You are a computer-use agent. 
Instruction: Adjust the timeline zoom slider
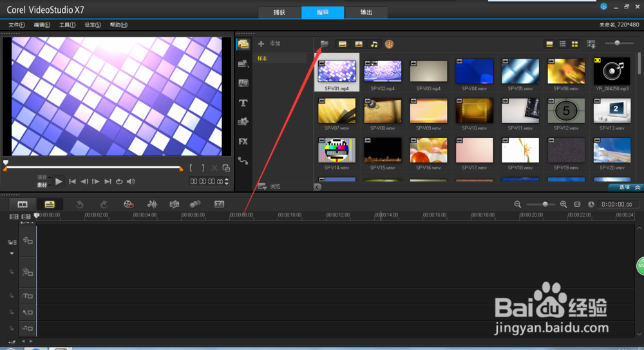[540, 204]
